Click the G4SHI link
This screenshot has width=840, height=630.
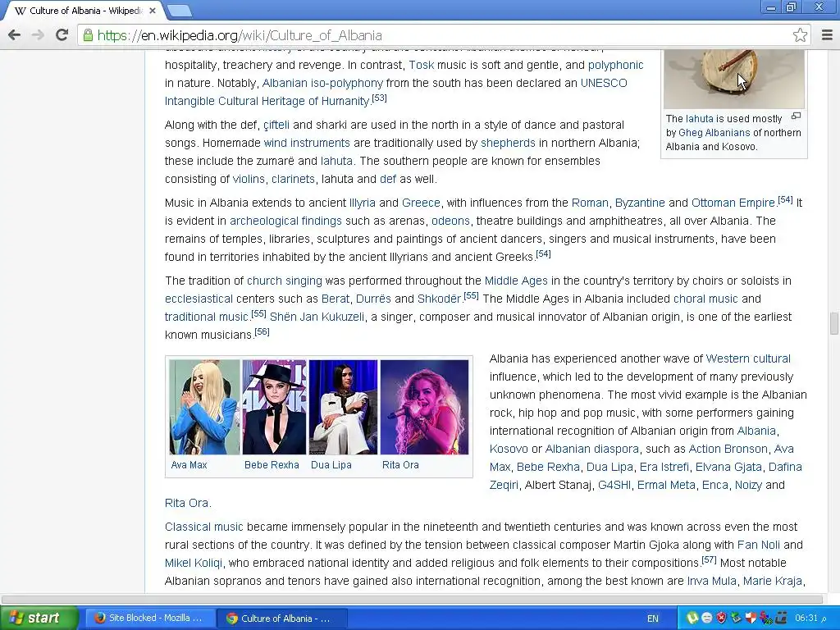click(614, 485)
